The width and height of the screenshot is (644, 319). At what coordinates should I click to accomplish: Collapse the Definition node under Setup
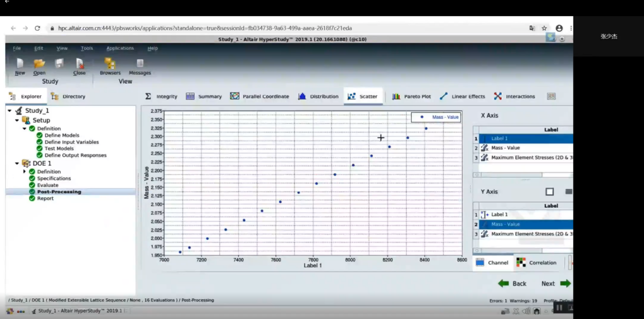pos(24,129)
